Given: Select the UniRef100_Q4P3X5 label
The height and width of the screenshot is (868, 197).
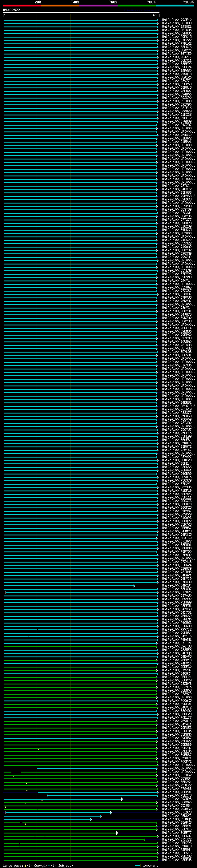Looking at the screenshot, I should coord(176,535).
